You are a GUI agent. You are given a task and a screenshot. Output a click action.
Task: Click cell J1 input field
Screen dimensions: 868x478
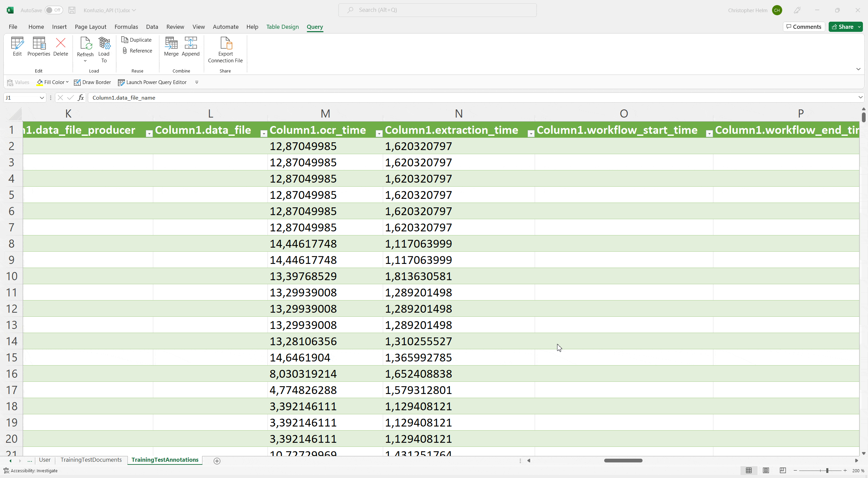23,97
